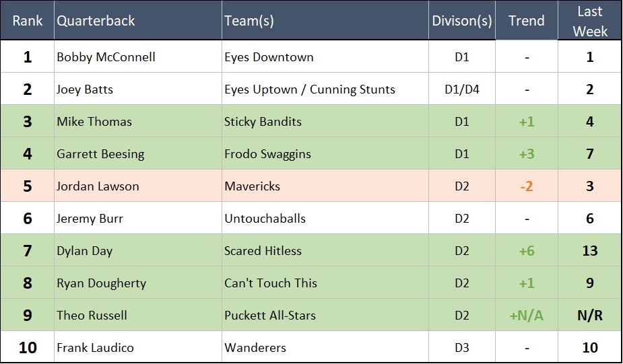Image resolution: width=623 pixels, height=364 pixels.
Task: Select the Last Week header cell
Action: point(589,21)
